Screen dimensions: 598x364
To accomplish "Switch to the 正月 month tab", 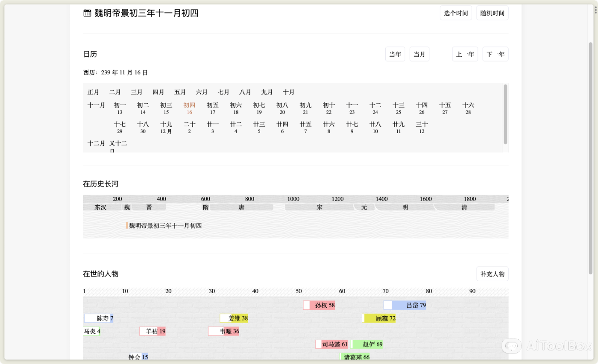I will (x=93, y=92).
